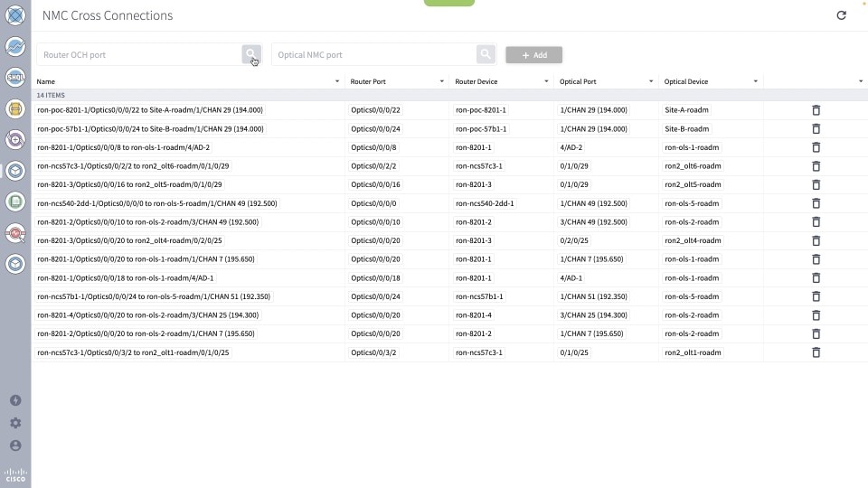Delete ron2_olt5-roadm cross connection row

(x=816, y=184)
